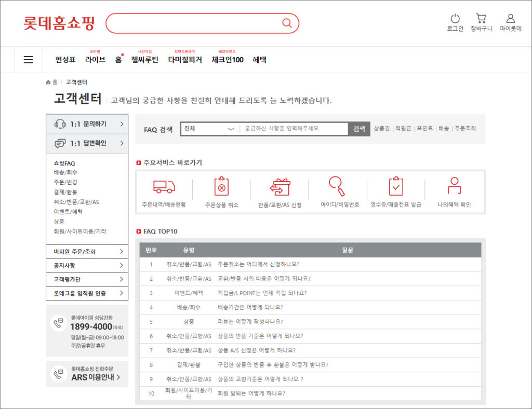The width and height of the screenshot is (532, 409).
Task: Click the headset icon for 1:1 문의하기
Action: 60,124
